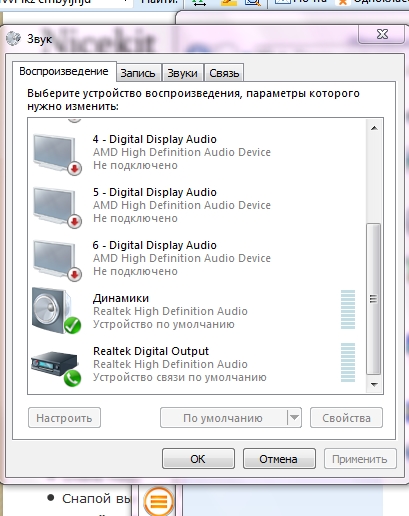
Task: Close the Звук dialog window
Action: 382,34
